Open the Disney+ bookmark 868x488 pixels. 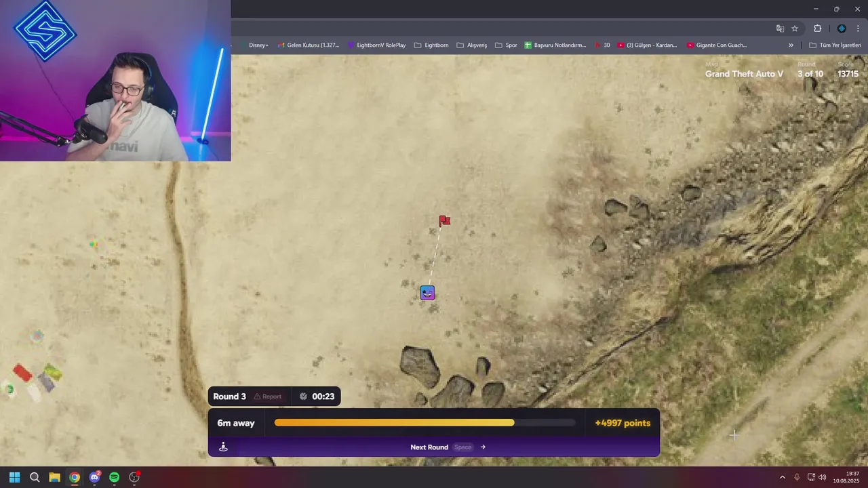pyautogui.click(x=255, y=45)
